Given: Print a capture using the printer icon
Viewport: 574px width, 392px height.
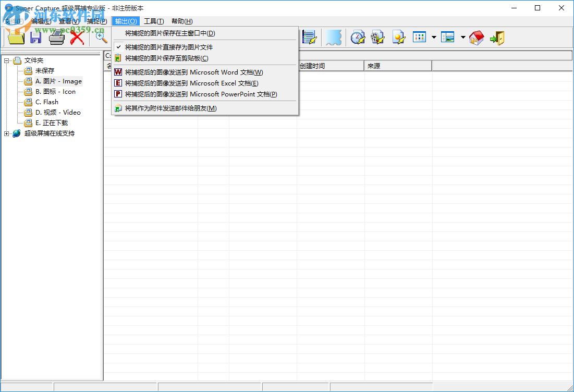Looking at the screenshot, I should tap(56, 37).
